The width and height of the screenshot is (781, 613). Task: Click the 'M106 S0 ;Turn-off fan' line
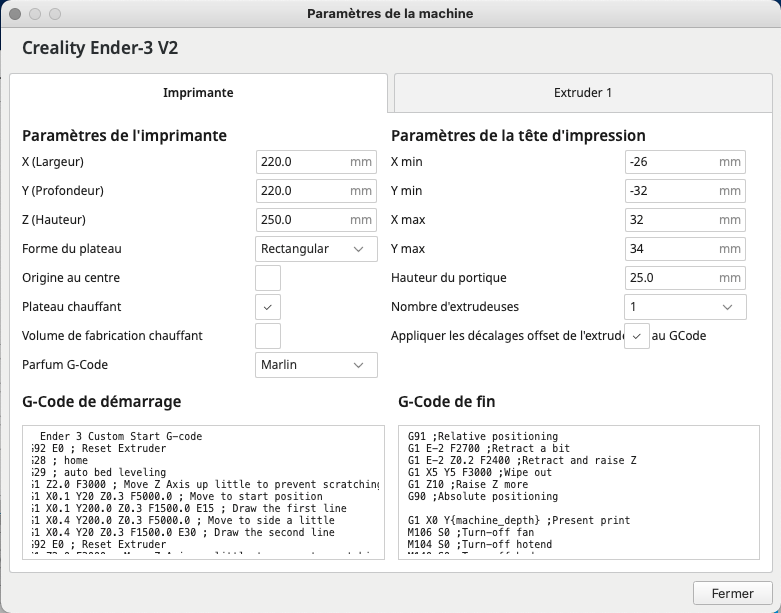coord(471,532)
